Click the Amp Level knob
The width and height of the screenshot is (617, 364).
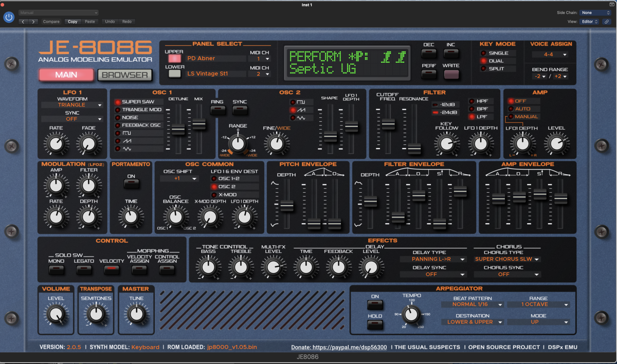[556, 143]
